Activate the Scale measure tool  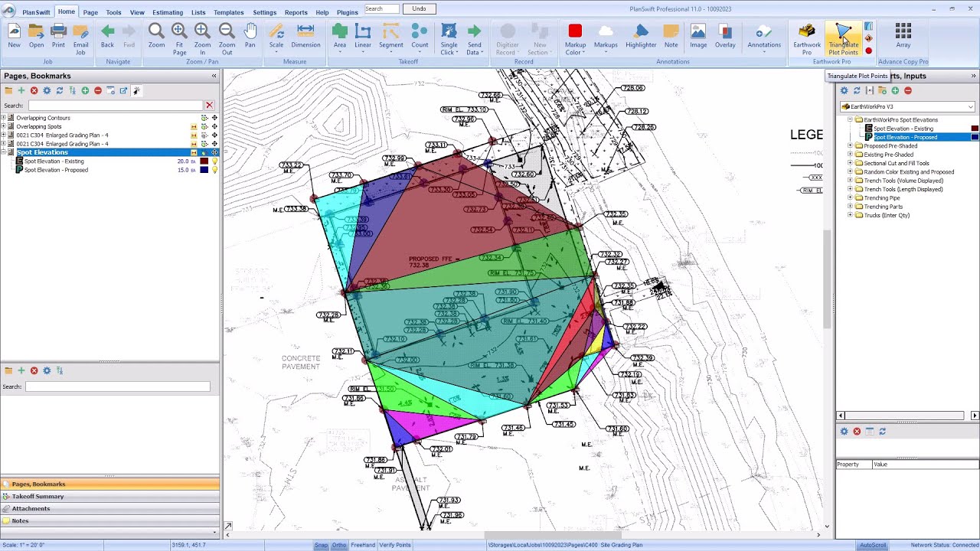tap(276, 36)
